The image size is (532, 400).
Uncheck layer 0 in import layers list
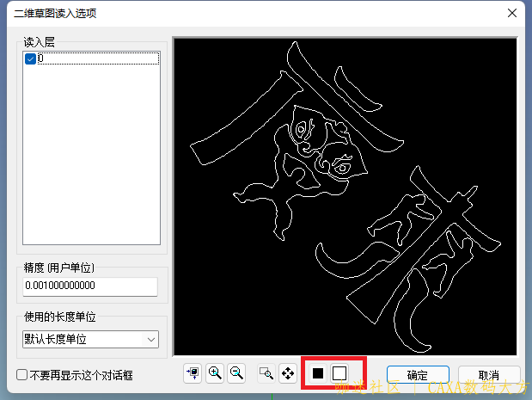[x=31, y=59]
